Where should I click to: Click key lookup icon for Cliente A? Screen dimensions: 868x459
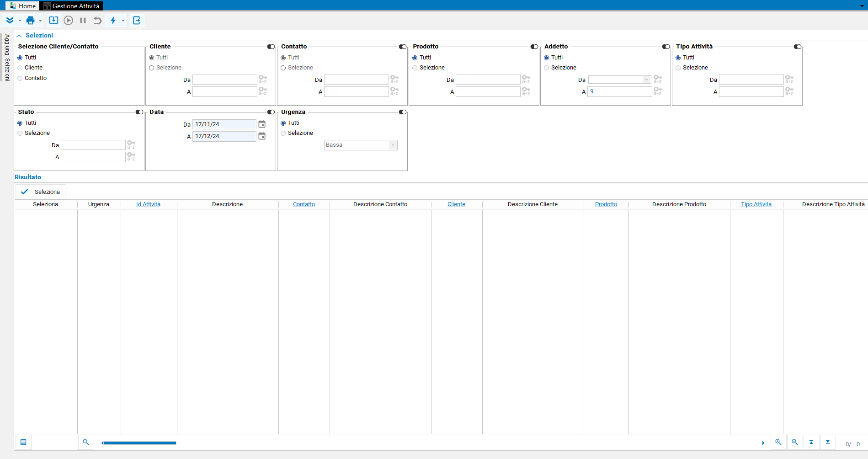tap(263, 91)
